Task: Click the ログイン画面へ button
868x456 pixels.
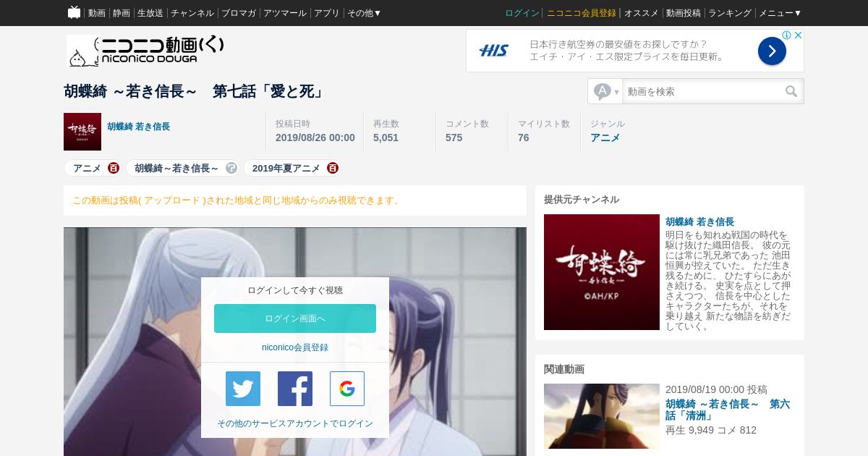Action: pos(295,318)
